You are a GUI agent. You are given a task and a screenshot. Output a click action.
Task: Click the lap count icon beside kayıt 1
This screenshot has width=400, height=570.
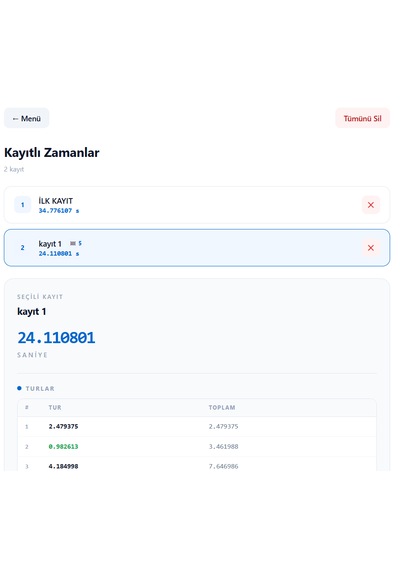tap(76, 243)
